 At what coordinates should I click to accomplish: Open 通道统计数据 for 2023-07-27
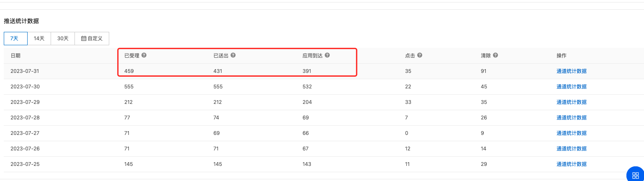click(x=571, y=133)
